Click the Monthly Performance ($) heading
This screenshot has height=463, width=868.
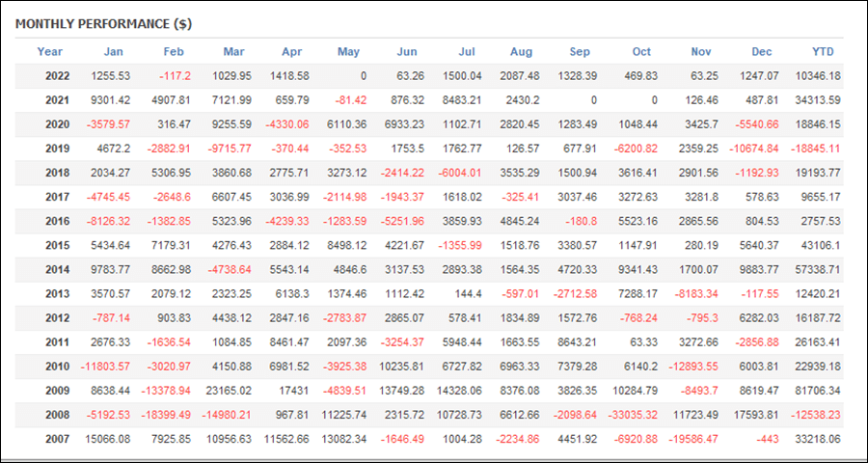[x=103, y=24]
